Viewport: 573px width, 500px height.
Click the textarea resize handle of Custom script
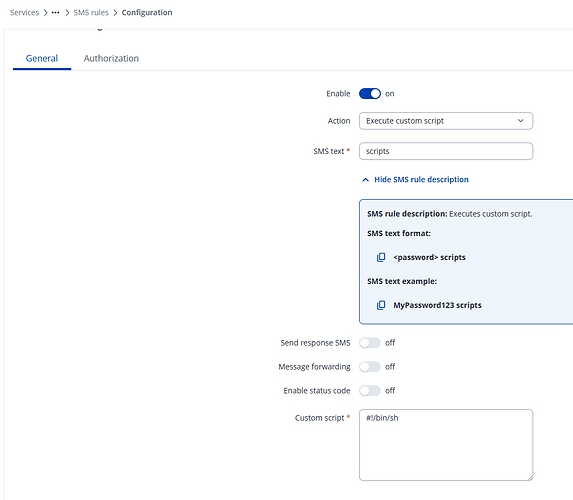tap(530, 478)
